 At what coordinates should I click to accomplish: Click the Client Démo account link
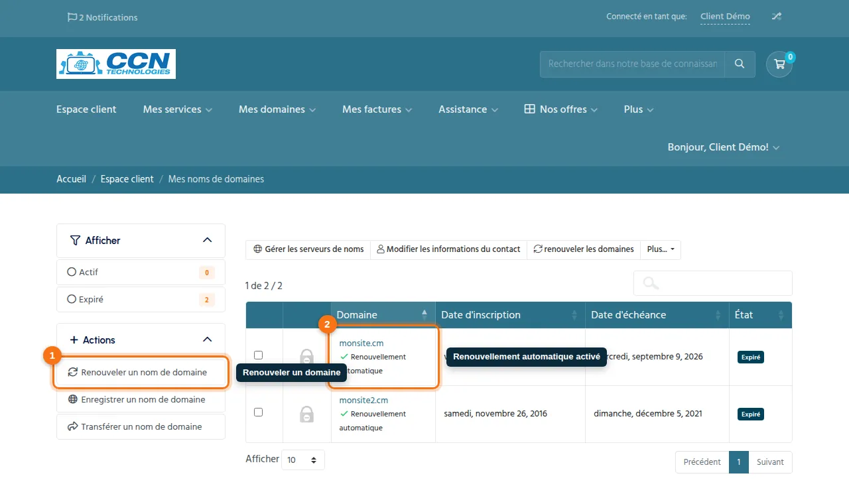coord(725,17)
